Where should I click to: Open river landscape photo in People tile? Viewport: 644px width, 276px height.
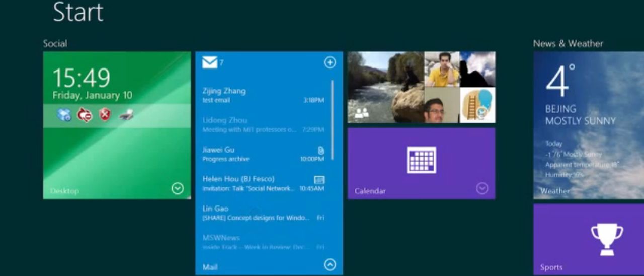[386, 87]
